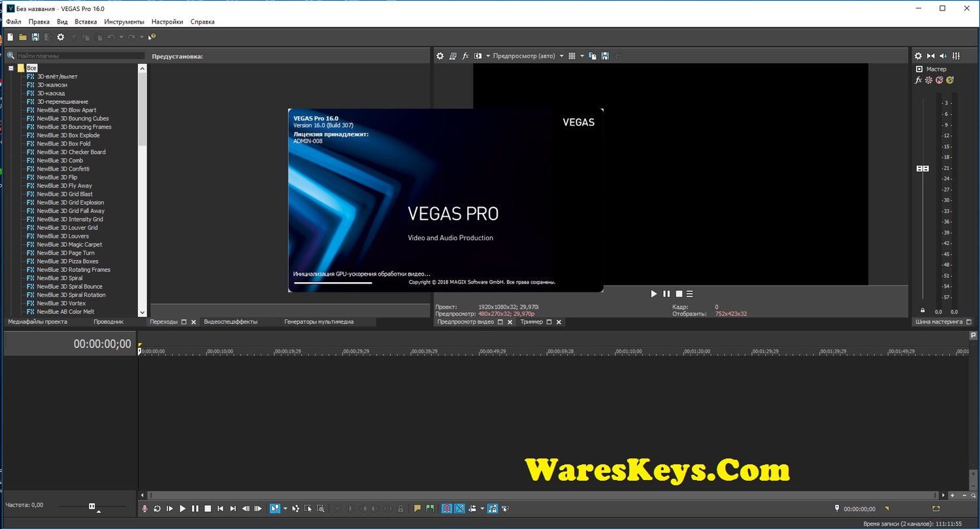Open the Файл menu

click(x=14, y=22)
